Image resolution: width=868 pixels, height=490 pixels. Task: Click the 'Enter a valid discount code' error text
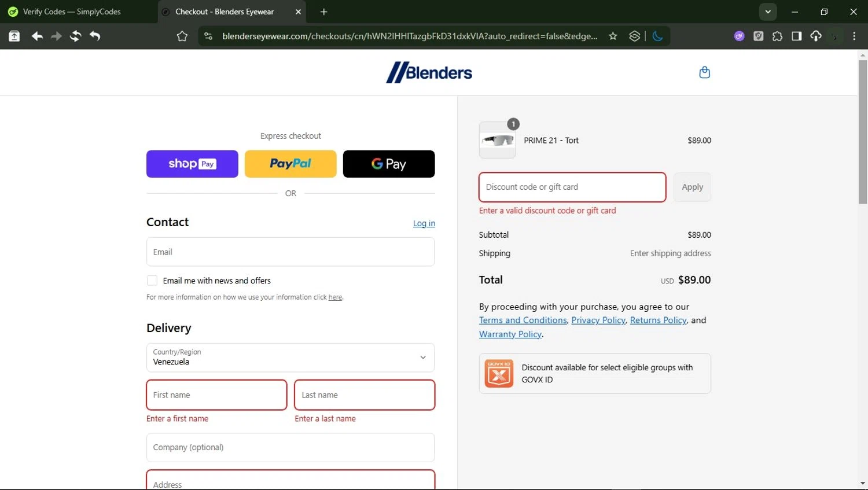(547, 211)
